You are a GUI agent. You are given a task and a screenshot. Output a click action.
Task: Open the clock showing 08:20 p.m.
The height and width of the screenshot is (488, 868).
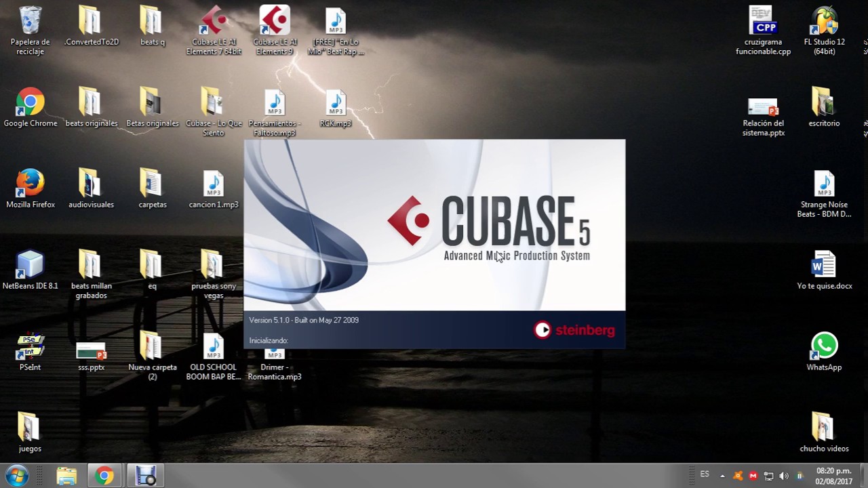[833, 476]
